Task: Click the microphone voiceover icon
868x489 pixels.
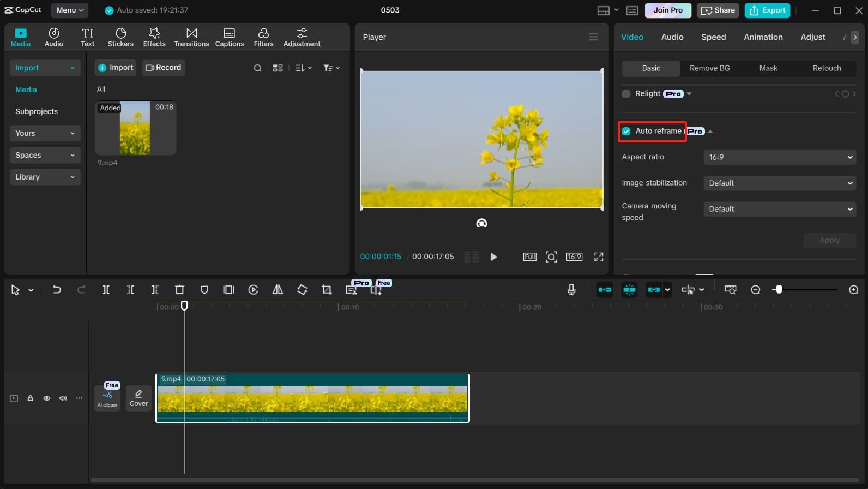Action: click(571, 290)
